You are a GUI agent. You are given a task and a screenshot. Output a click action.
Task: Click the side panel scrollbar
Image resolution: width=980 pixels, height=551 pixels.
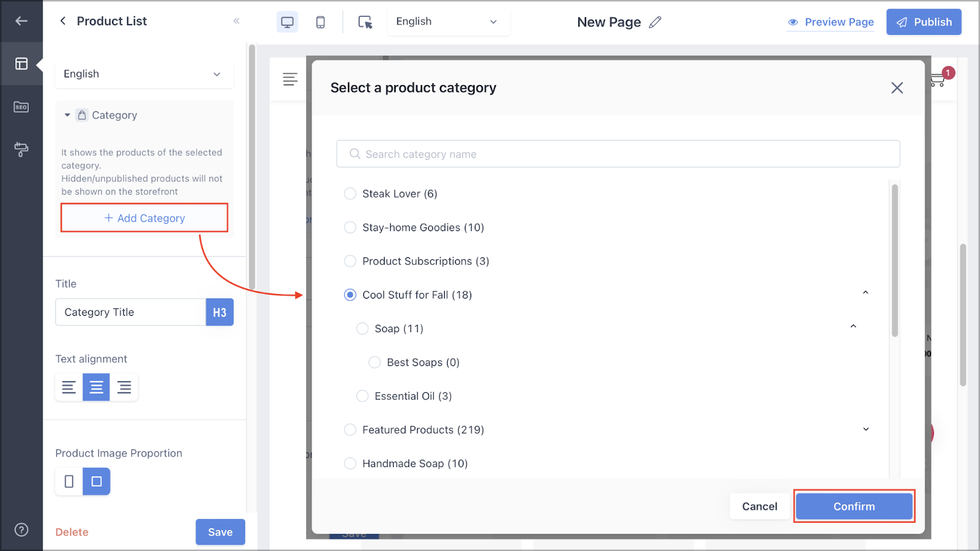252,165
